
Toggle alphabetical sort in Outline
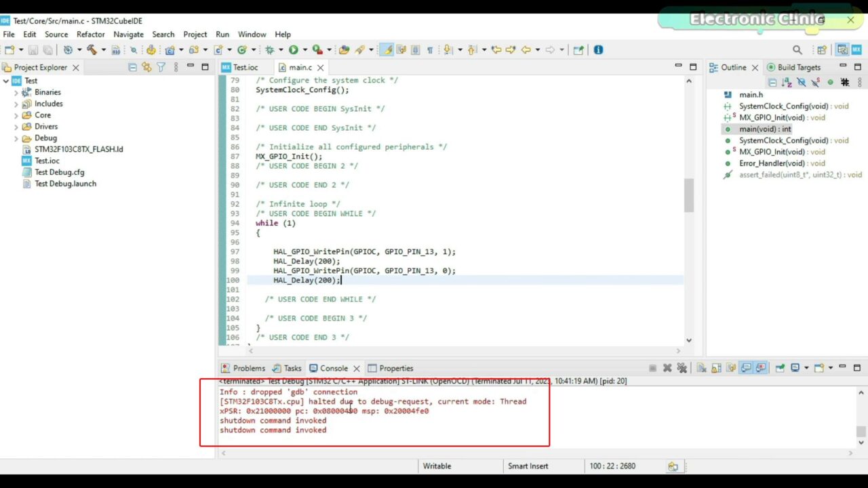[787, 82]
